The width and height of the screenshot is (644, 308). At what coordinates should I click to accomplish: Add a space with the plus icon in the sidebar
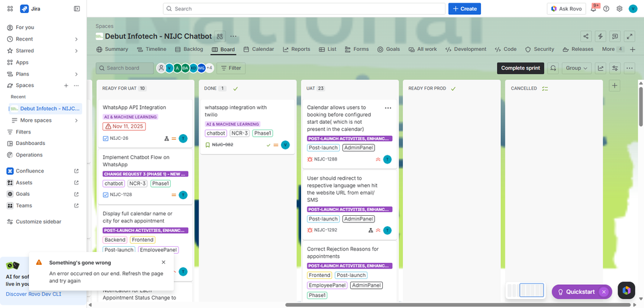66,86
